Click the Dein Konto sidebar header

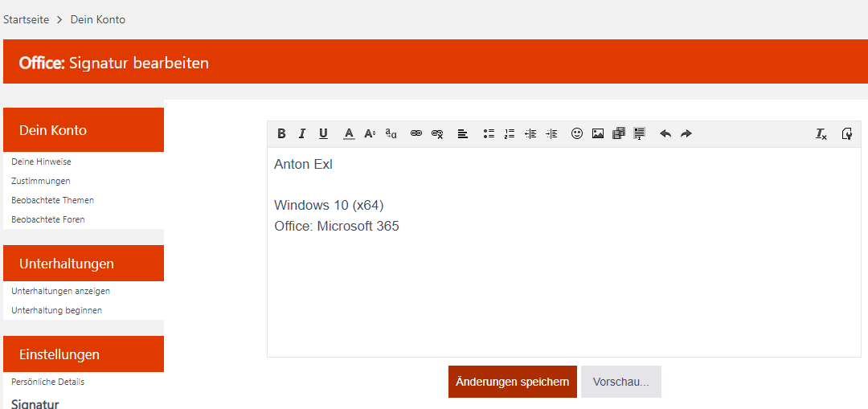coord(84,130)
